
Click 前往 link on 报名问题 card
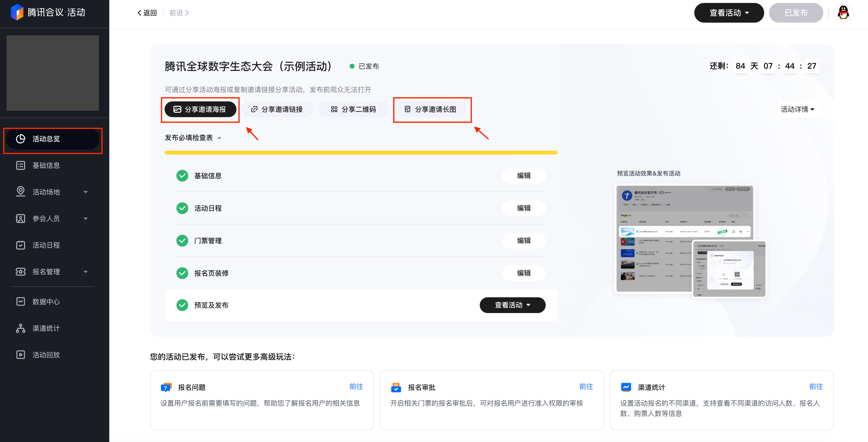[x=356, y=386]
